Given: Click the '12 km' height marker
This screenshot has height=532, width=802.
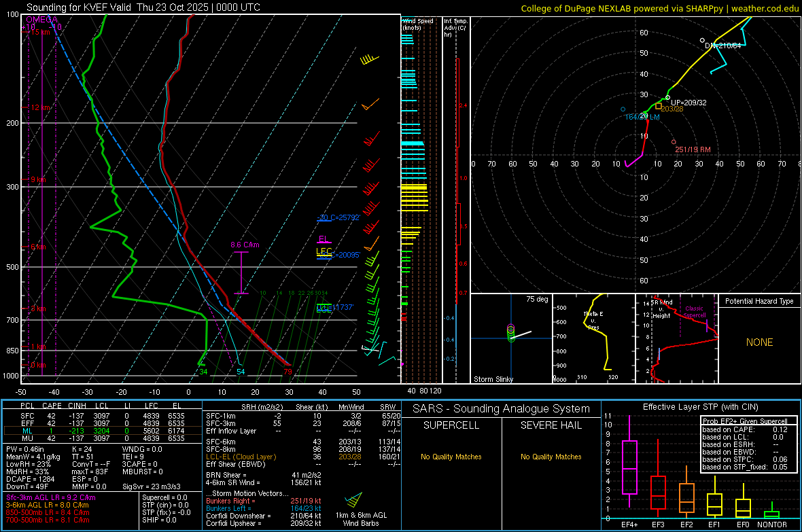Looking at the screenshot, I should pos(40,107).
